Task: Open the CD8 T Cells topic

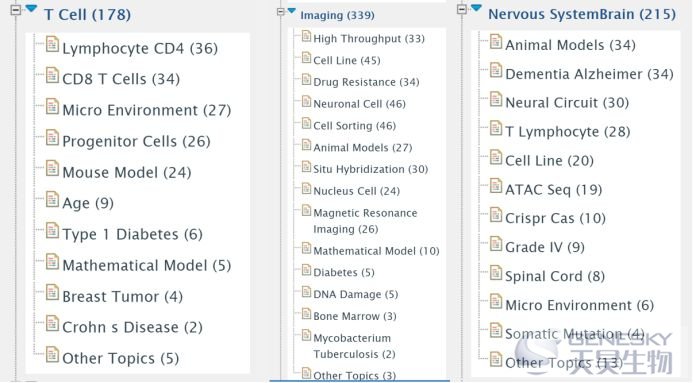Action: 121,79
